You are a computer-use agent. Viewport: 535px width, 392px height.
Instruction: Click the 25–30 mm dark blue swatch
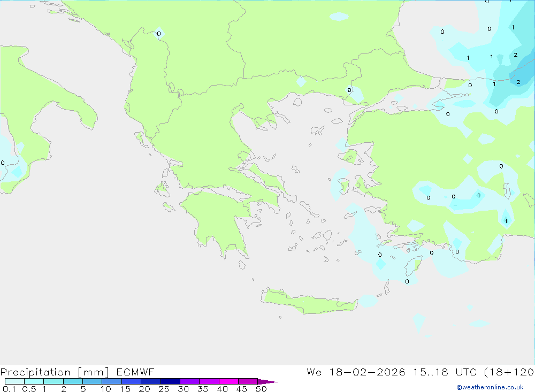[x=170, y=381]
